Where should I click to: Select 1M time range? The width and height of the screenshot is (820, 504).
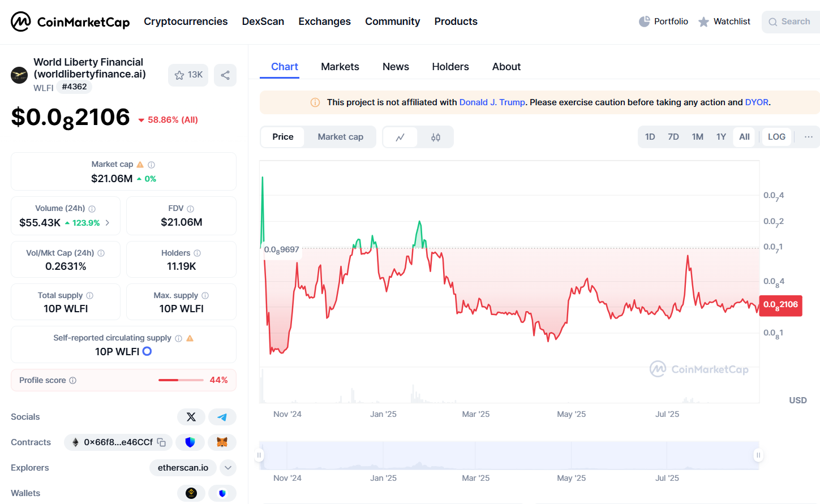(698, 137)
